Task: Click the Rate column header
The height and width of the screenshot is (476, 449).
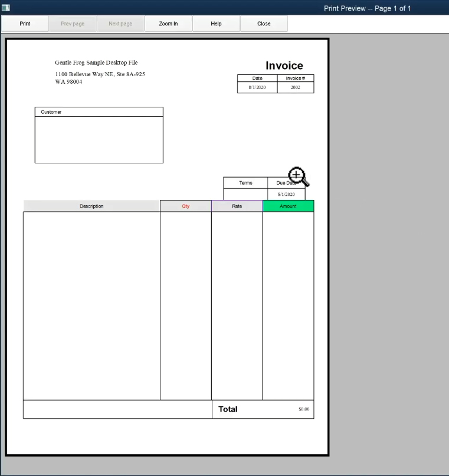Action: pos(237,206)
